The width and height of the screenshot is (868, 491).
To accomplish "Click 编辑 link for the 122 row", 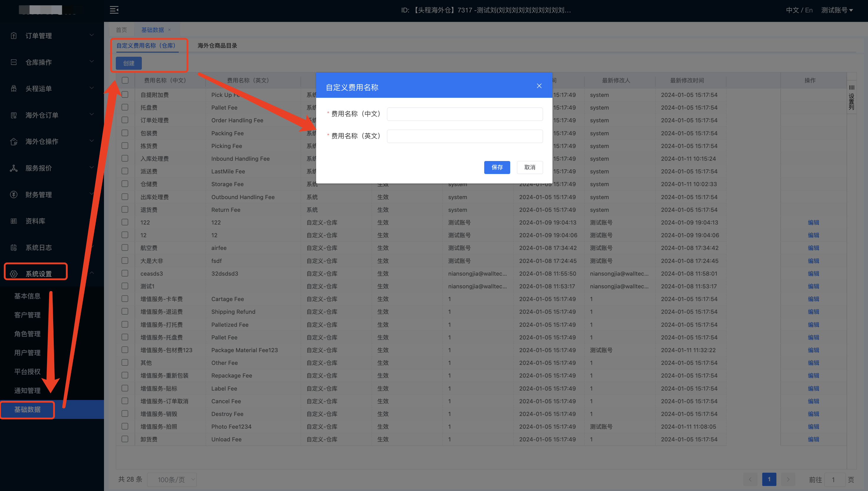I will click(813, 222).
